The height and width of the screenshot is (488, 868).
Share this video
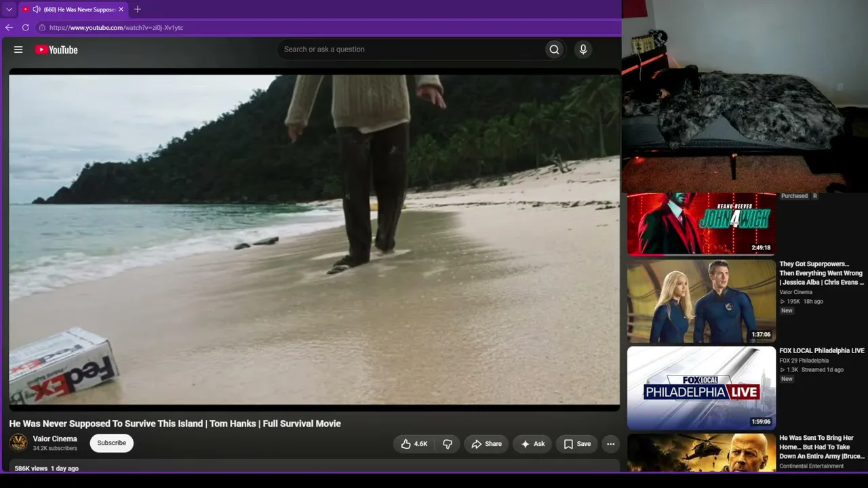tap(486, 444)
